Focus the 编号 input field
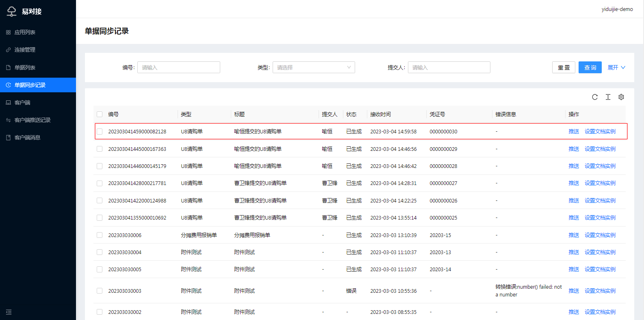644x320 pixels. (179, 67)
